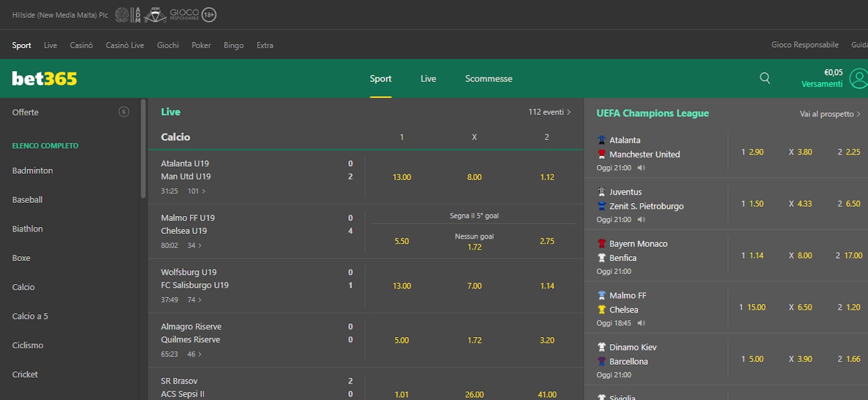
Task: Select the Sport tab in green header
Action: (381, 79)
